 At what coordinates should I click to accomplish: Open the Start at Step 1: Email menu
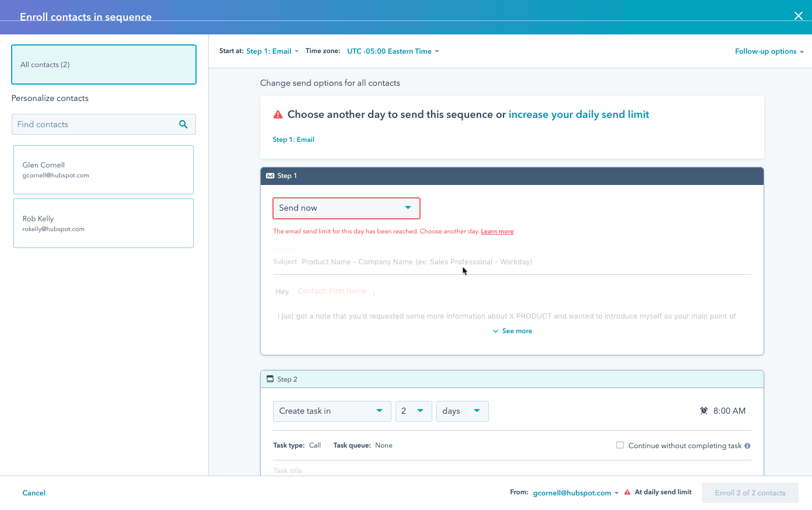272,51
